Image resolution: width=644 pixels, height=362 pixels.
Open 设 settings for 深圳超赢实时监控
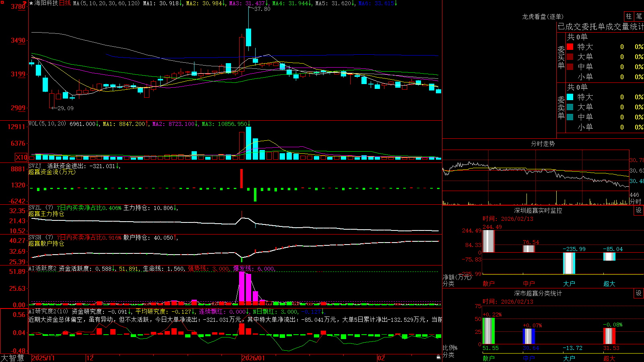(x=639, y=210)
